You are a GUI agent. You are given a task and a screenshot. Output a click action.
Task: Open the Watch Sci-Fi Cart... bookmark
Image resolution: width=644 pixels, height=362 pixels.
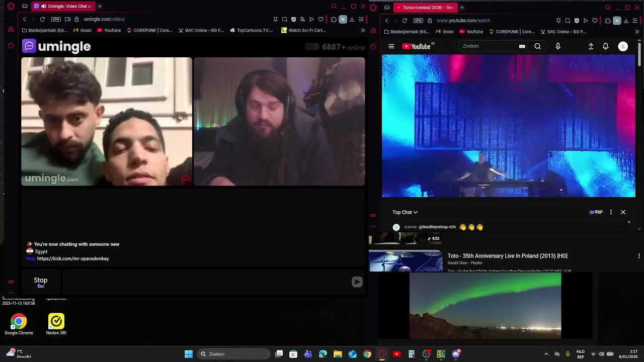[303, 30]
